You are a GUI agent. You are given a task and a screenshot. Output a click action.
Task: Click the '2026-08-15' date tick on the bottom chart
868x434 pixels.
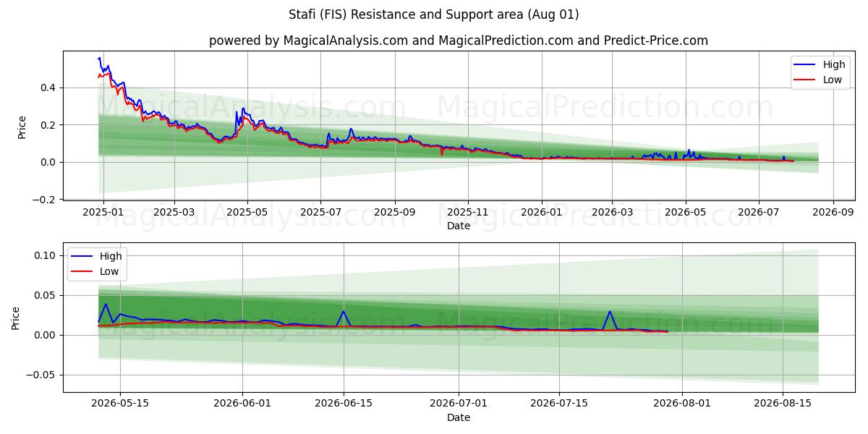tap(782, 404)
